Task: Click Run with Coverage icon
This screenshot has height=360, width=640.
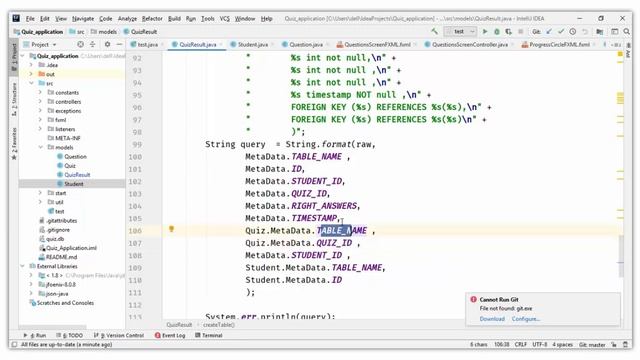Action: pos(509,31)
